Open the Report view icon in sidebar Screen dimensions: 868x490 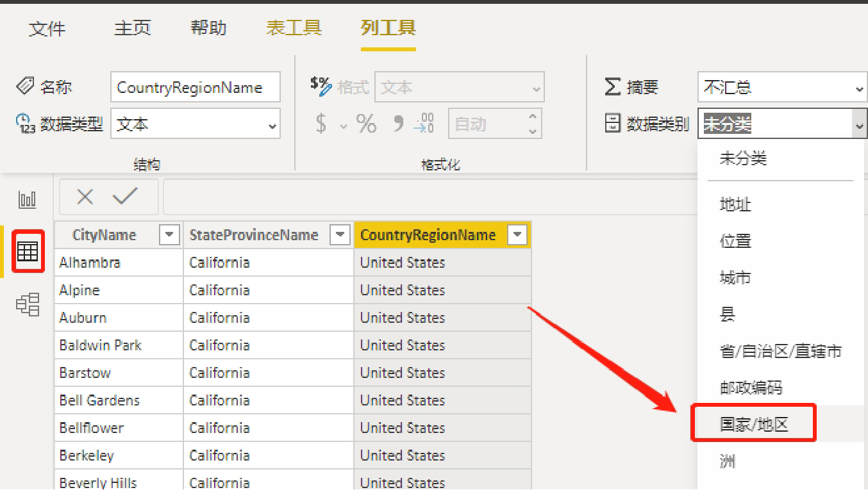click(28, 200)
